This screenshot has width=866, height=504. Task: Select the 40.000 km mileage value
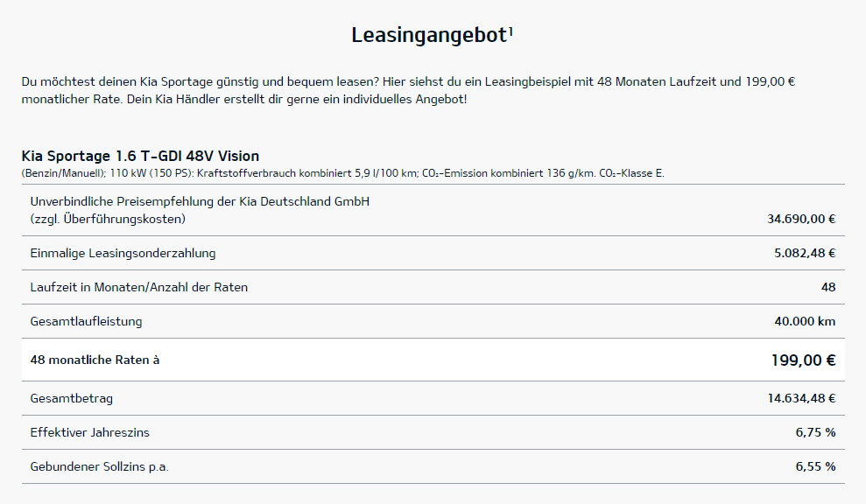pyautogui.click(x=805, y=321)
